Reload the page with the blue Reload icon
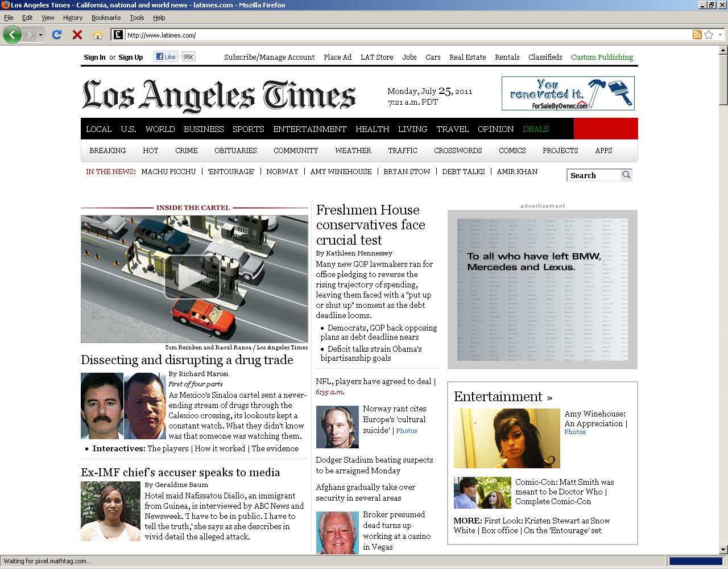Screen dimensions: 728x569 57,35
